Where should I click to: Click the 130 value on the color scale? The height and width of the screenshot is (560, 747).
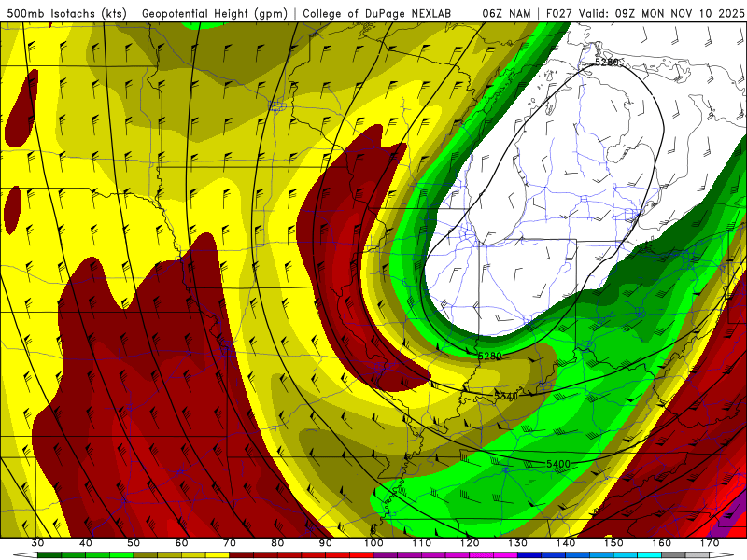click(x=517, y=543)
